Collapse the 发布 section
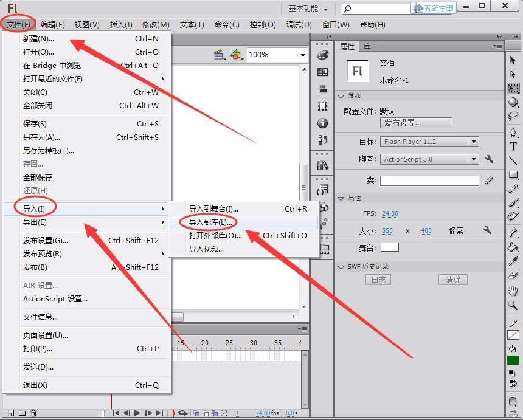The image size is (523, 420). pos(342,95)
